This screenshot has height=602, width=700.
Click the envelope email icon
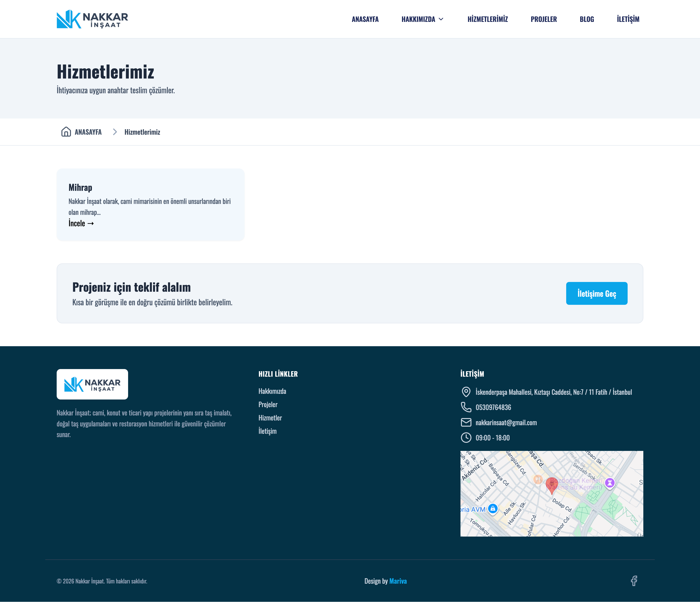tap(466, 422)
